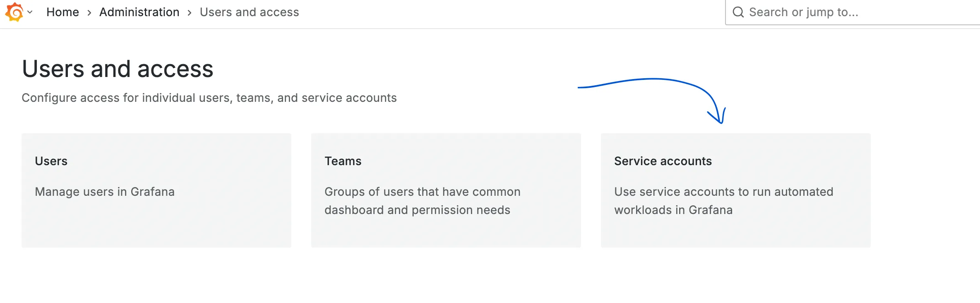Focus the Search or jump to field

tap(853, 12)
